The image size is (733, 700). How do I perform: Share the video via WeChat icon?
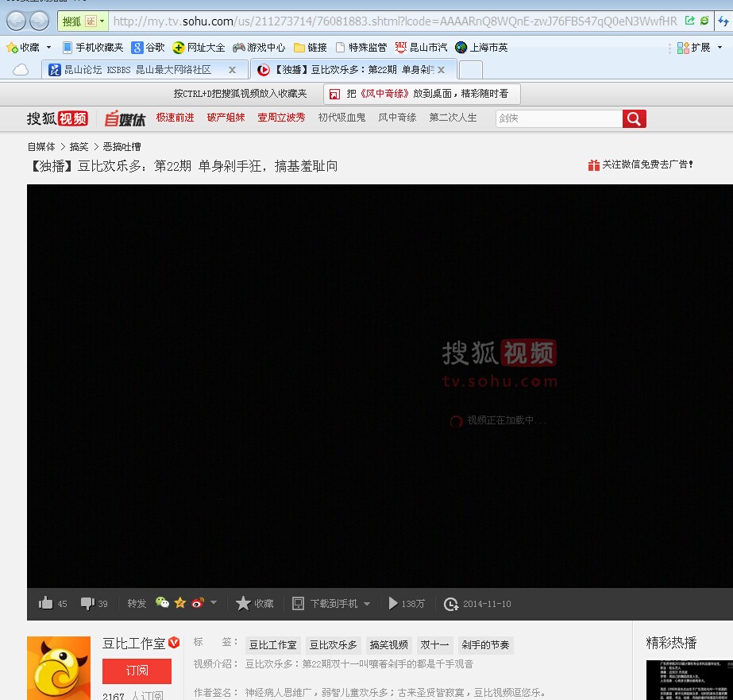(162, 603)
